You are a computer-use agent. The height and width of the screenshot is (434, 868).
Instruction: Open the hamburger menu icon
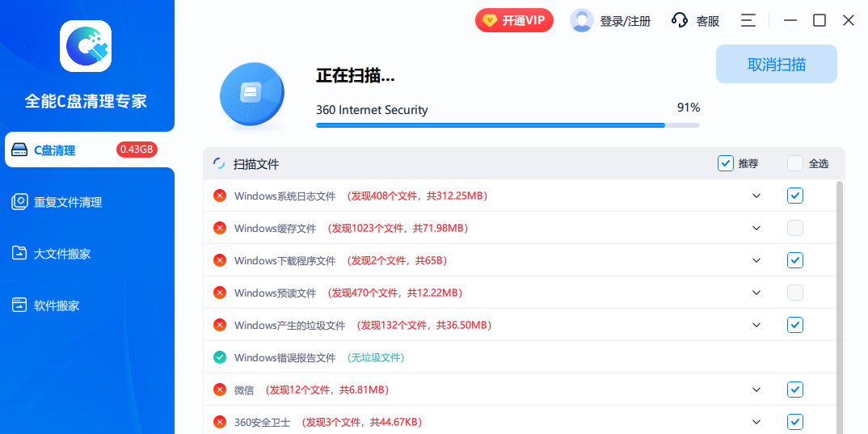click(748, 20)
